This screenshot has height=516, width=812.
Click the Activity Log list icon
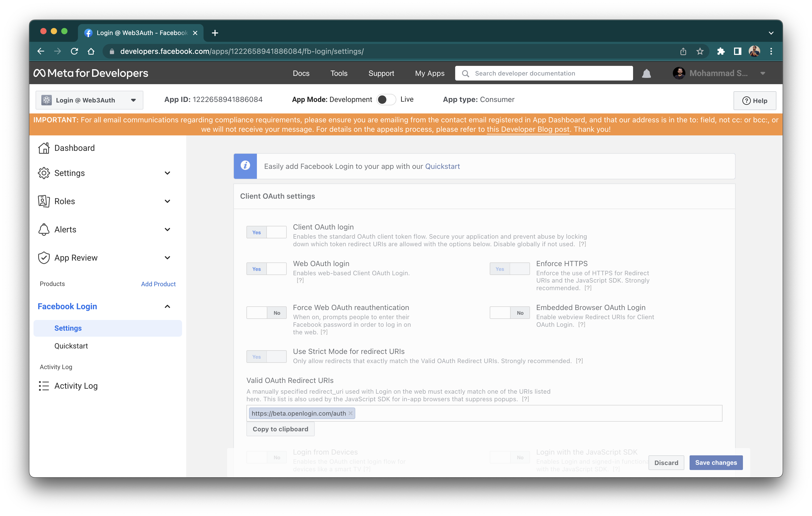(x=44, y=386)
